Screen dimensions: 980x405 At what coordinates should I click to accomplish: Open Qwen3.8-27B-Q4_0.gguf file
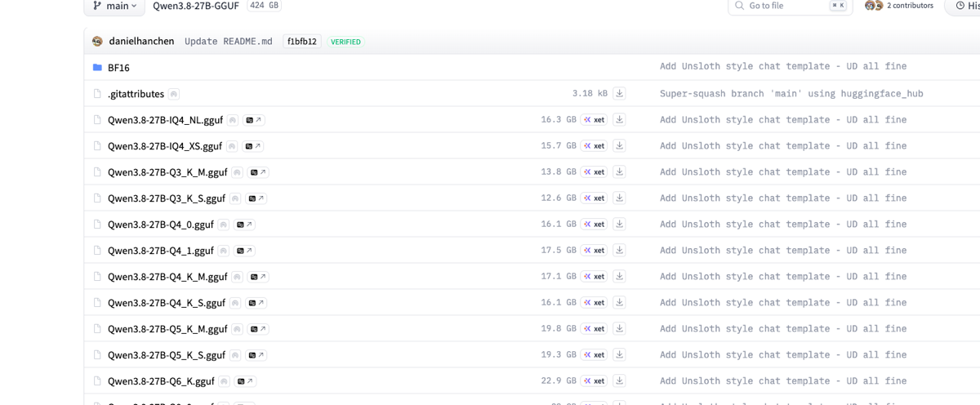pos(161,225)
